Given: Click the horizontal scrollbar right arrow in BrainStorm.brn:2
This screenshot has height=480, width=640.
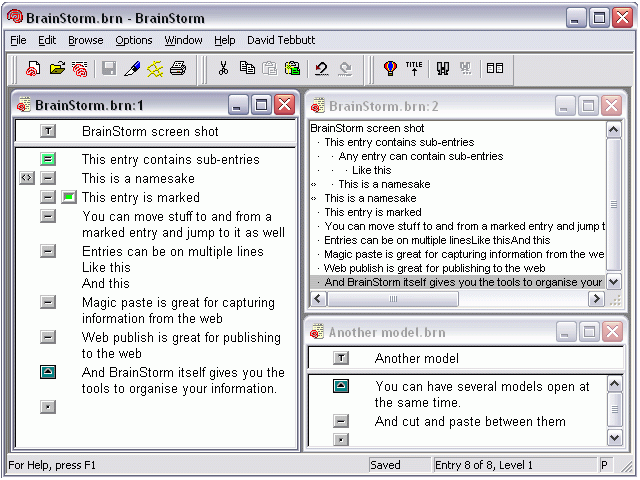Looking at the screenshot, I should [x=597, y=299].
